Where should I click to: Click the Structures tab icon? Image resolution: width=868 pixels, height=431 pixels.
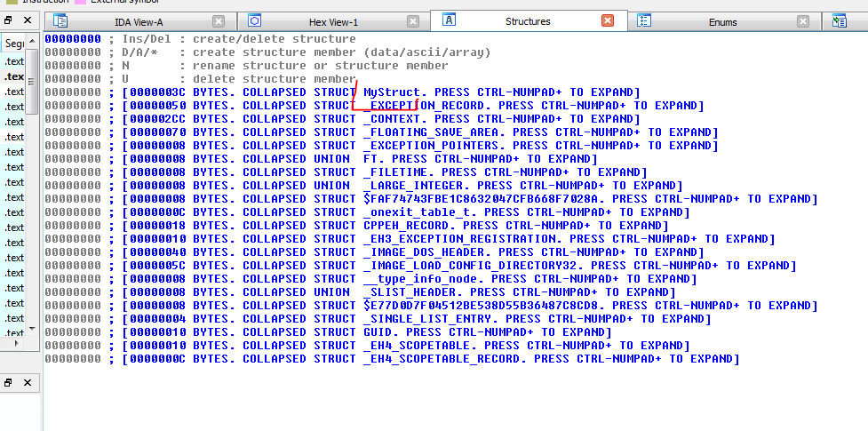click(449, 20)
